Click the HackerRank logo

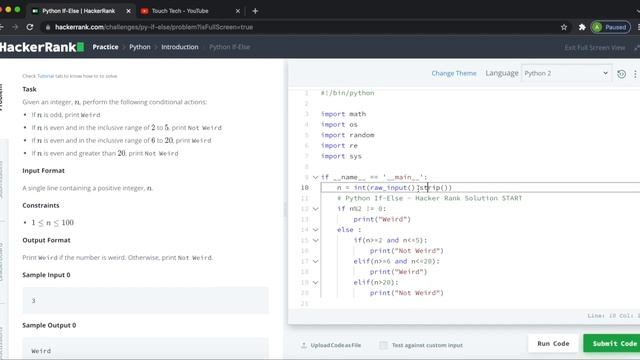(x=42, y=47)
